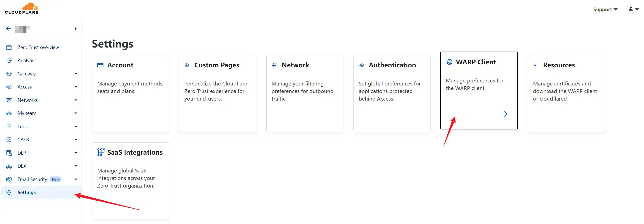Select DLP in the sidebar
The height and width of the screenshot is (224, 644).
[x=22, y=153]
